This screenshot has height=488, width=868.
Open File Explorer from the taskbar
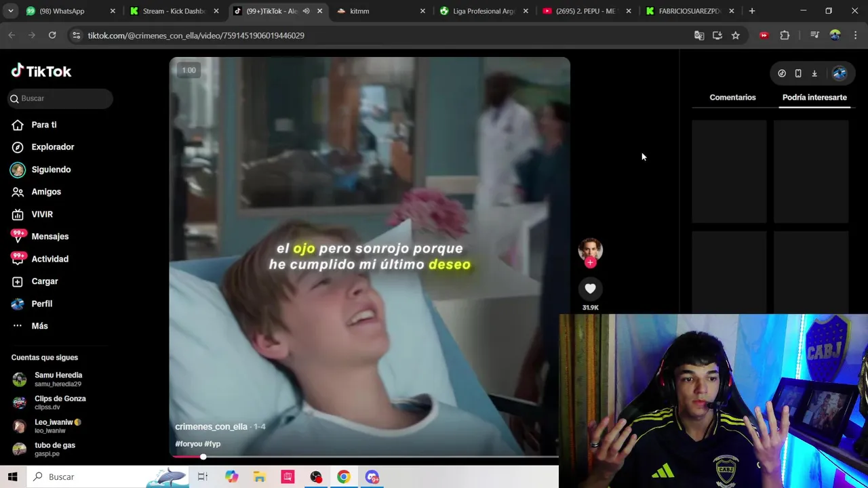tap(259, 476)
